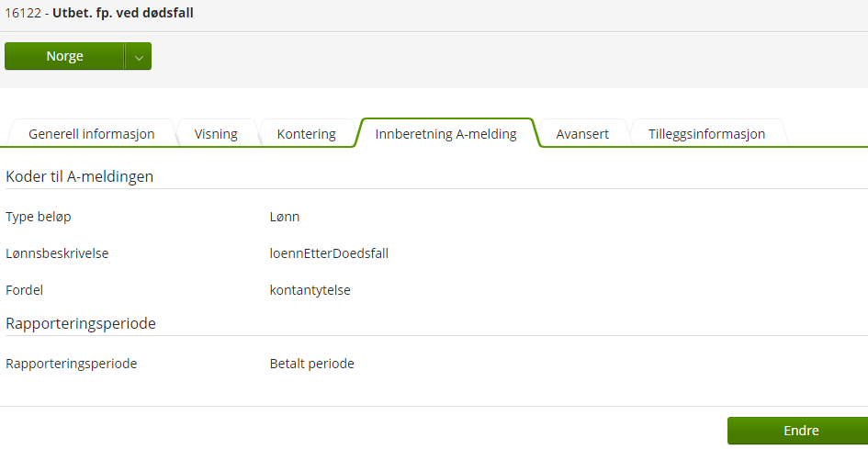Select the Innberetning A-melding tab
868x449 pixels.
tap(445, 134)
